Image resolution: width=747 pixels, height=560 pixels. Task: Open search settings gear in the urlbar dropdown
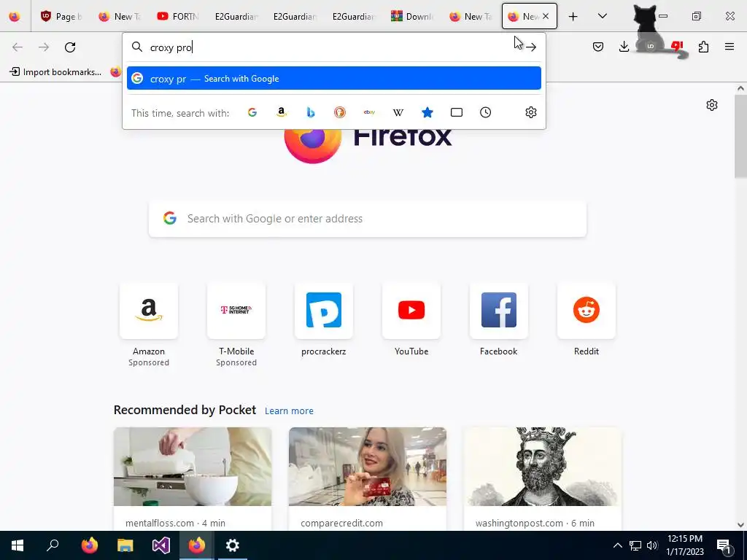tap(531, 112)
